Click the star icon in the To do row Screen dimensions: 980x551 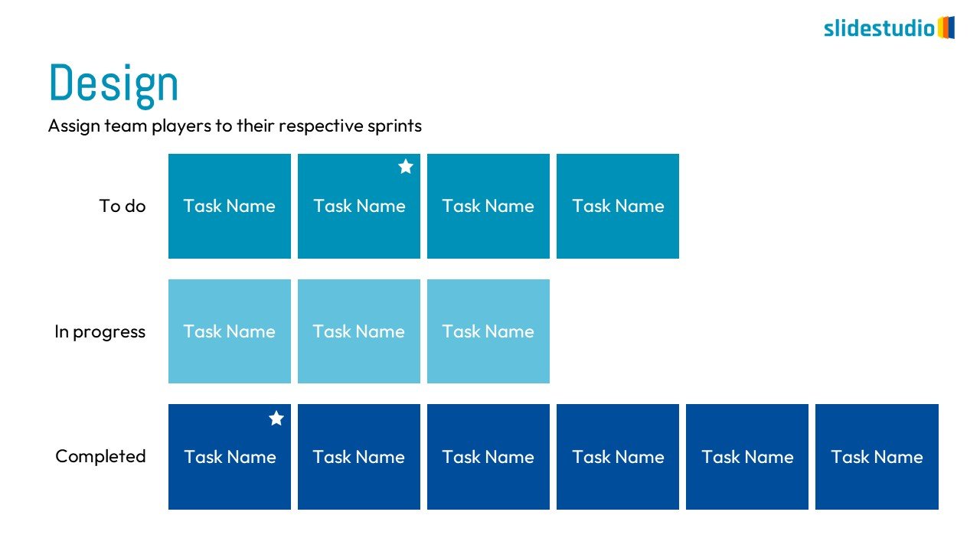[x=406, y=167]
